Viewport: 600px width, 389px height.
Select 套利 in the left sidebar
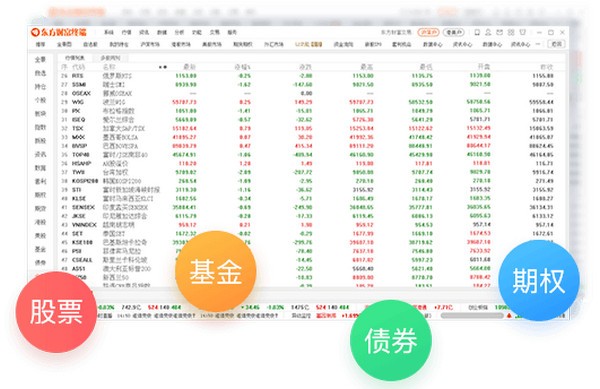[x=40, y=181]
